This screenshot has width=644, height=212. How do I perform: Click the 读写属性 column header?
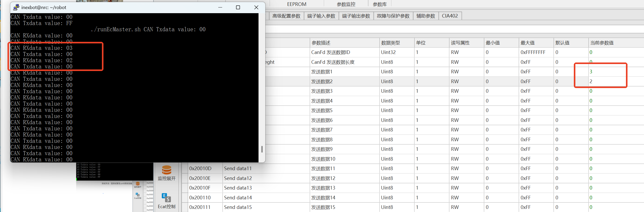click(466, 43)
